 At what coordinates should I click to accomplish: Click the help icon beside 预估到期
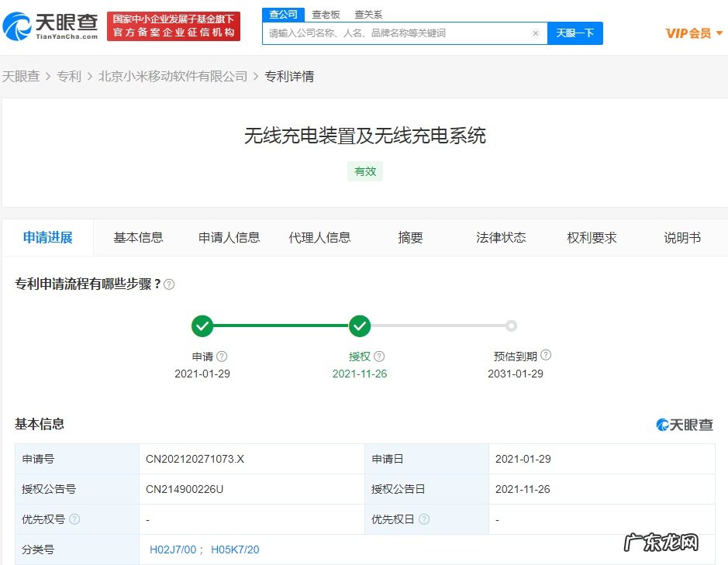(x=546, y=354)
